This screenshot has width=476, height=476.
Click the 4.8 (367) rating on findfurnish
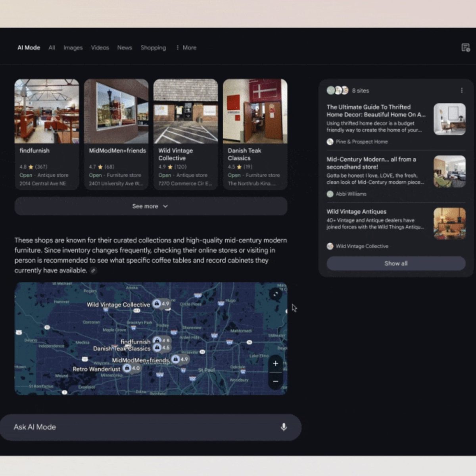pos(33,167)
